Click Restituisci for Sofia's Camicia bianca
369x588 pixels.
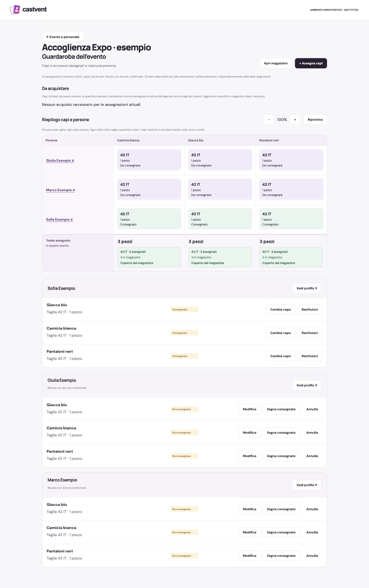310,333
